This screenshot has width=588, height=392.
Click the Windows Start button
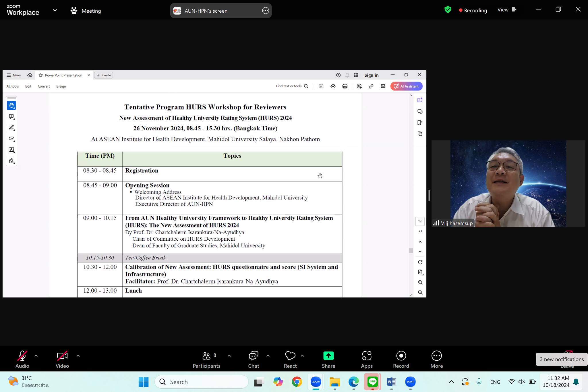[x=144, y=382]
